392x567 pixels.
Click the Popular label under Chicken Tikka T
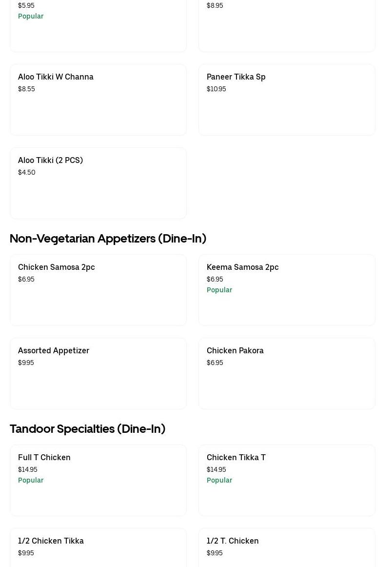click(219, 480)
